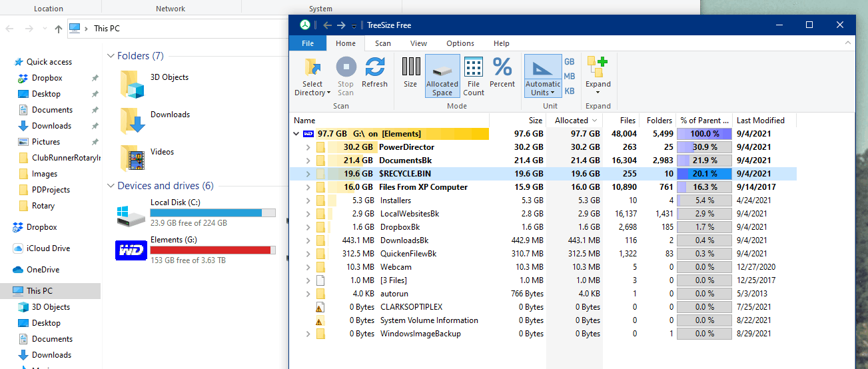
Task: Expand Files From XP Computer node
Action: pyautogui.click(x=308, y=187)
